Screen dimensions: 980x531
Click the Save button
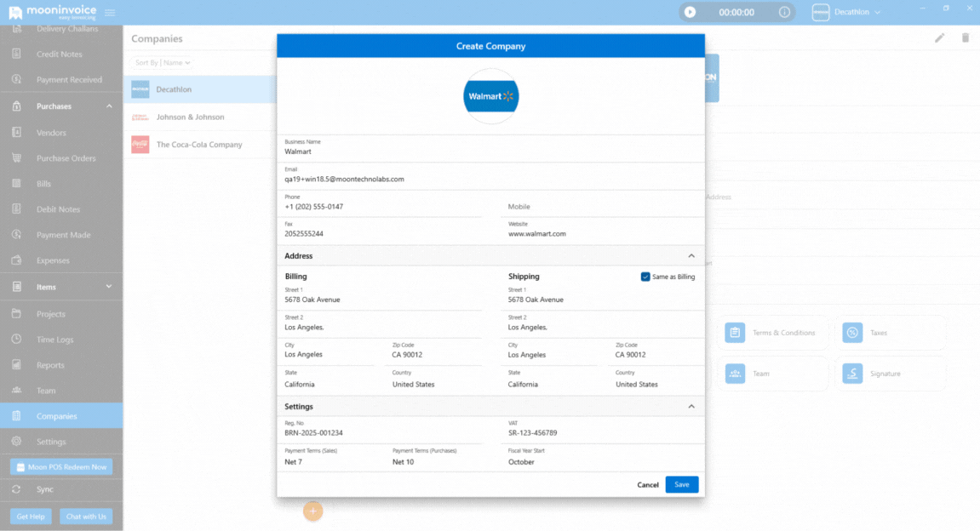682,485
